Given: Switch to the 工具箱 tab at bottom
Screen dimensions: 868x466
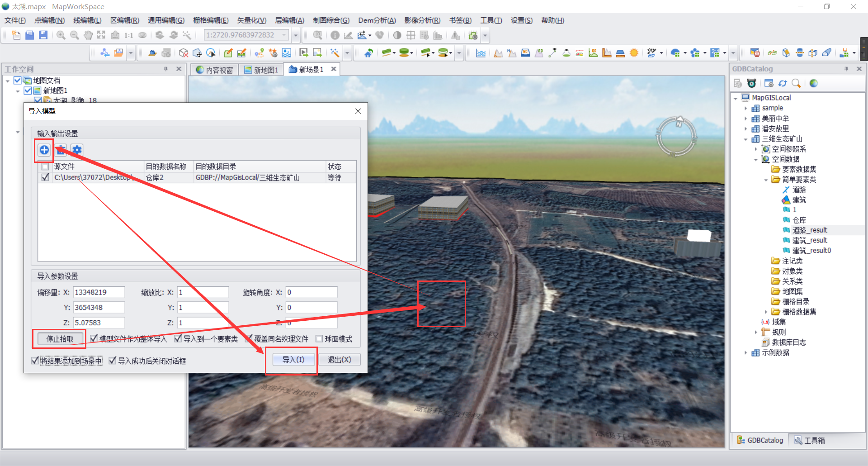Looking at the screenshot, I should click(x=810, y=440).
